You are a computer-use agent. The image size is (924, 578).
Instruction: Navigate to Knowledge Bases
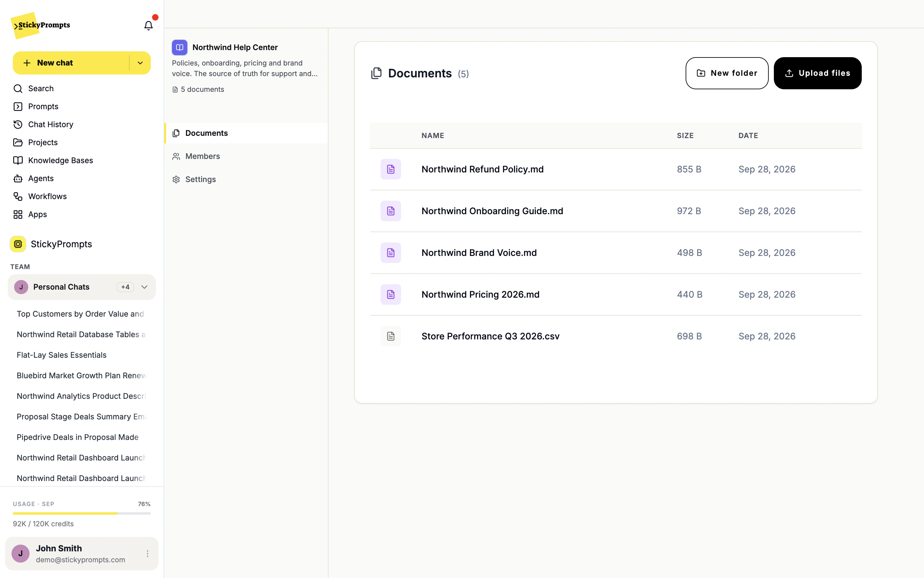point(82,160)
